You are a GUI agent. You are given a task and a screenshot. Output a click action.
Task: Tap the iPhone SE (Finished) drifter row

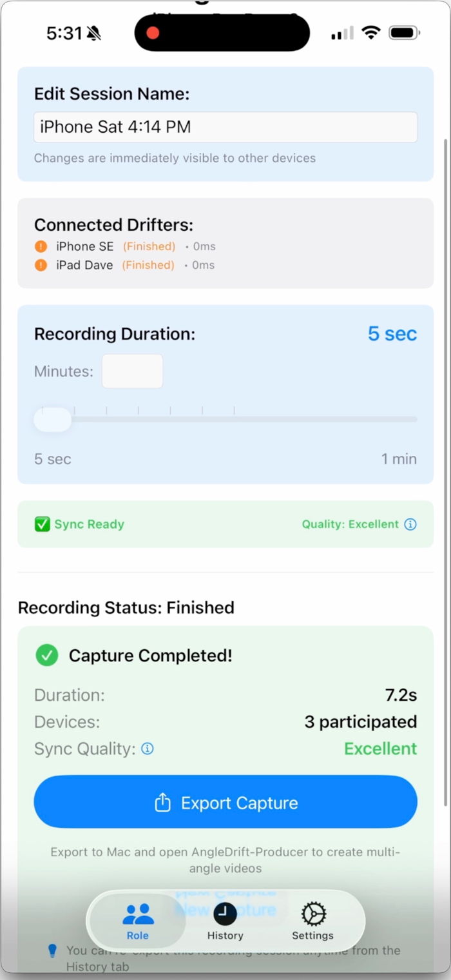[125, 246]
